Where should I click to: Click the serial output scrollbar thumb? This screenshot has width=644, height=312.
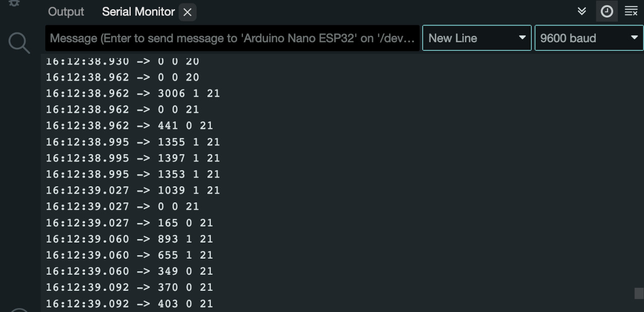[x=639, y=293]
